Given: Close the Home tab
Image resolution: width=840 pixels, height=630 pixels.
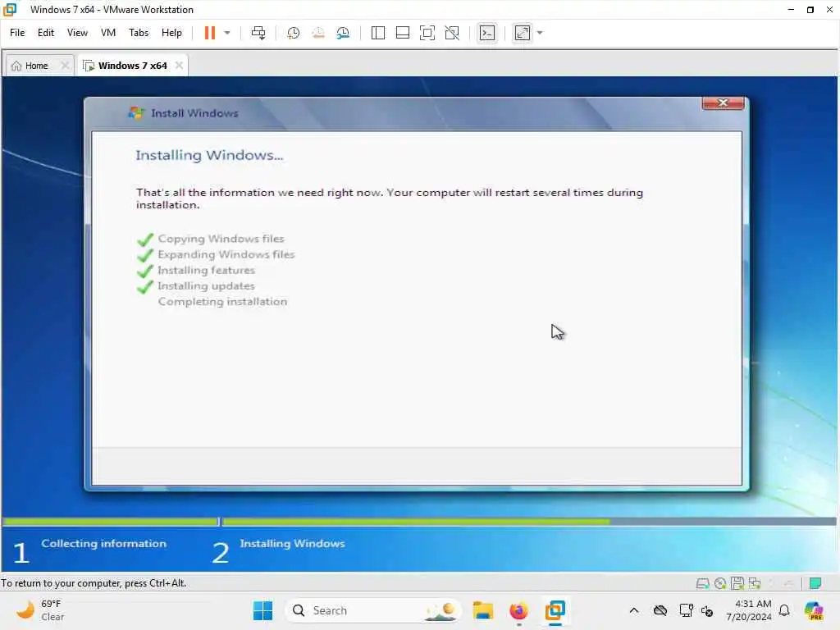Looking at the screenshot, I should (x=65, y=66).
